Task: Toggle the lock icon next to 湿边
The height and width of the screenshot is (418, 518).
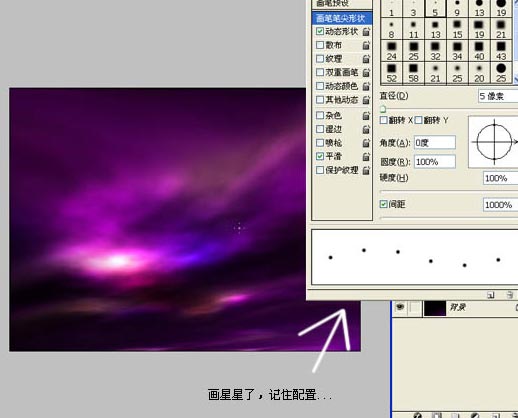Action: pyautogui.click(x=366, y=129)
